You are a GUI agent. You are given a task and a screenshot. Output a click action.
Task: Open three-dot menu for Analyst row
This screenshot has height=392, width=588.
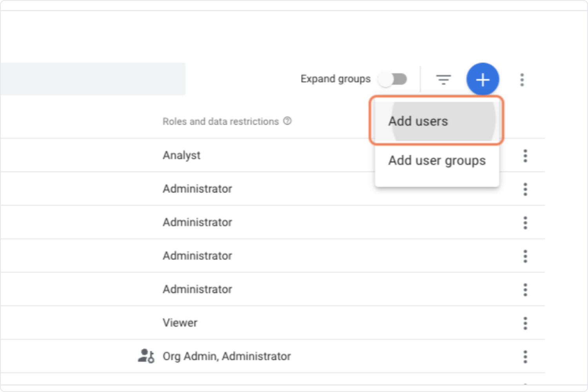(x=525, y=156)
